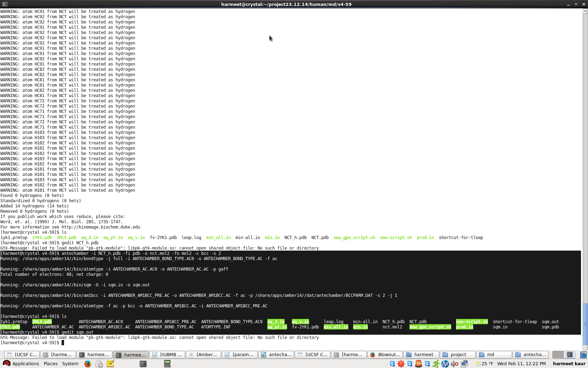Click the red alarm siren tray icon
This screenshot has width=588, height=368.
(419, 364)
